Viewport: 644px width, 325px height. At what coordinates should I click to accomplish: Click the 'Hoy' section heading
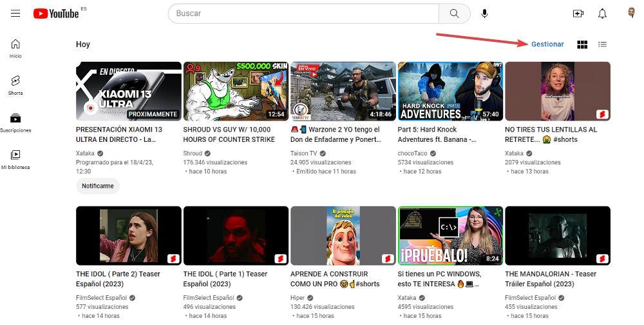pyautogui.click(x=83, y=44)
